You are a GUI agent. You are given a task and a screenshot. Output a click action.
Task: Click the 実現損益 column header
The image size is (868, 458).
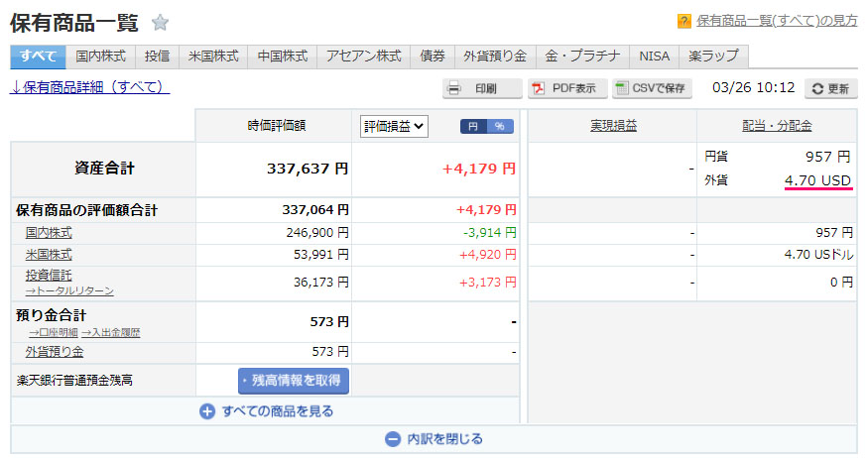click(613, 125)
